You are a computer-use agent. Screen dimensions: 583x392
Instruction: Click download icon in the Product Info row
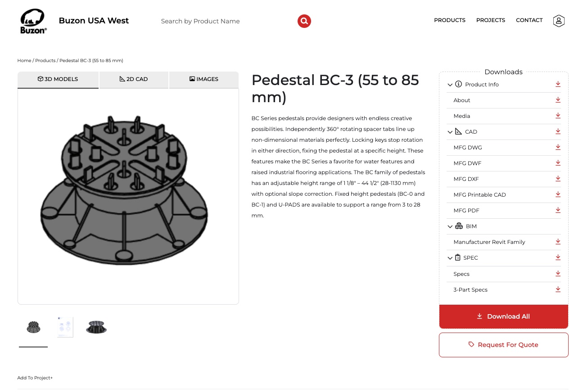point(558,84)
